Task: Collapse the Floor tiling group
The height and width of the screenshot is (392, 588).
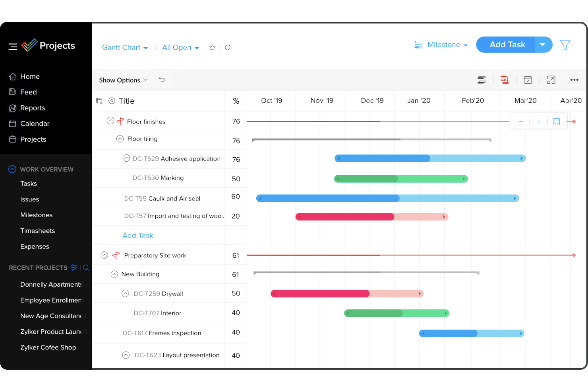Action: pos(120,139)
